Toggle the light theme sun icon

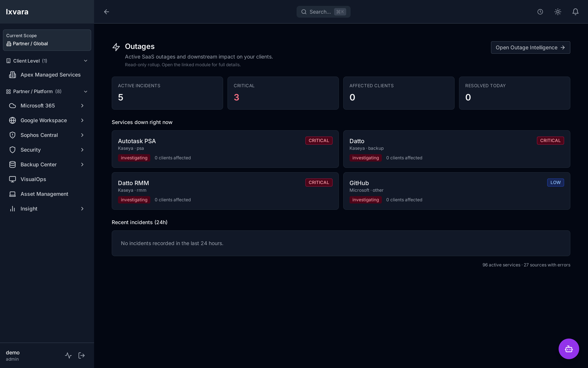[558, 12]
